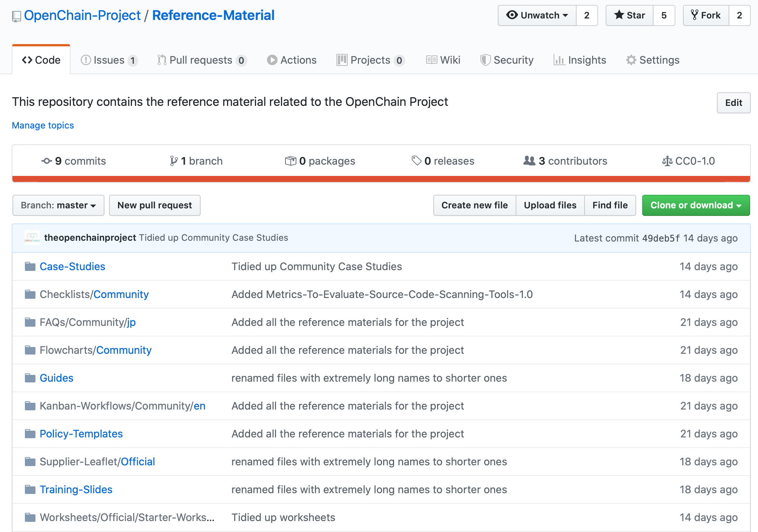Open the Issues tab
Image resolution: width=758 pixels, height=532 pixels.
pos(109,60)
